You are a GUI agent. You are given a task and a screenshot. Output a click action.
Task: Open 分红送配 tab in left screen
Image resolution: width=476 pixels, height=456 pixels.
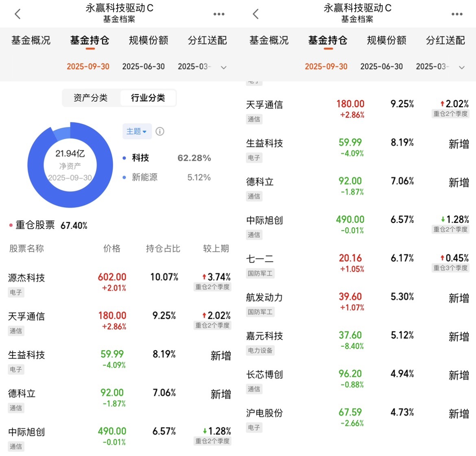coord(207,40)
